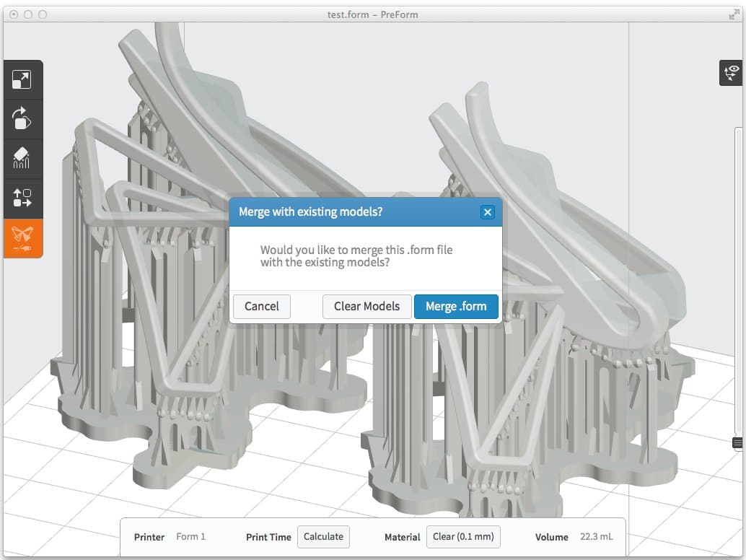Click the layer slicer slider handle
The width and height of the screenshot is (746, 560).
737,442
